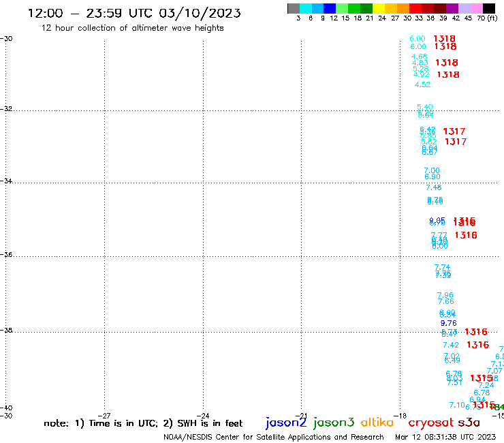Screen dimensions: 504x443
Task: Click the 4.92 wave height value
Action: click(421, 74)
